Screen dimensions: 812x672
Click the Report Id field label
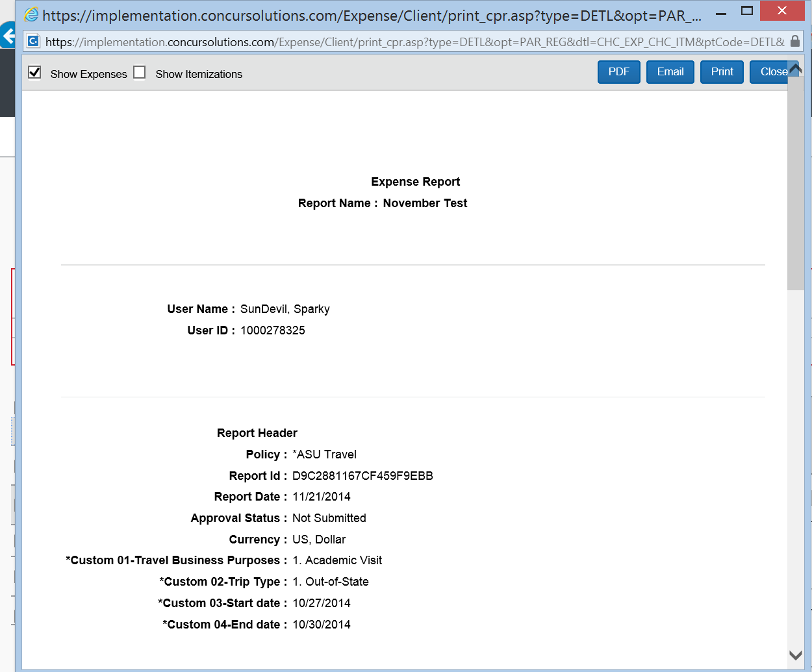258,476
